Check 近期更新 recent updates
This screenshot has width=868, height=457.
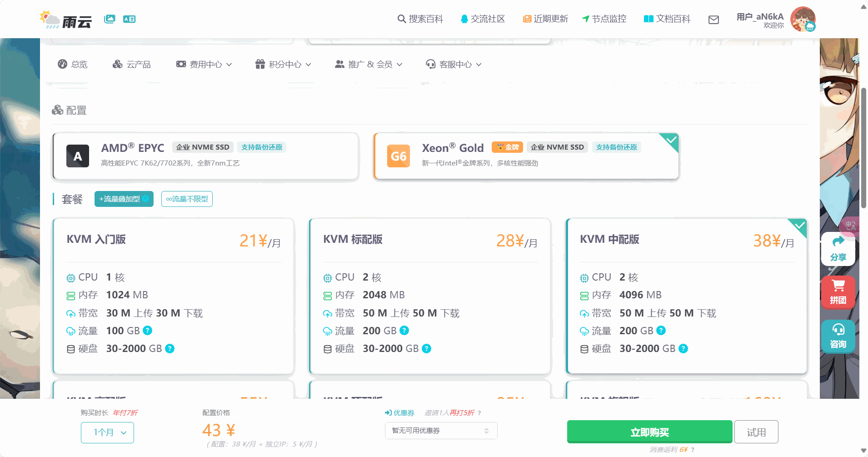[545, 19]
